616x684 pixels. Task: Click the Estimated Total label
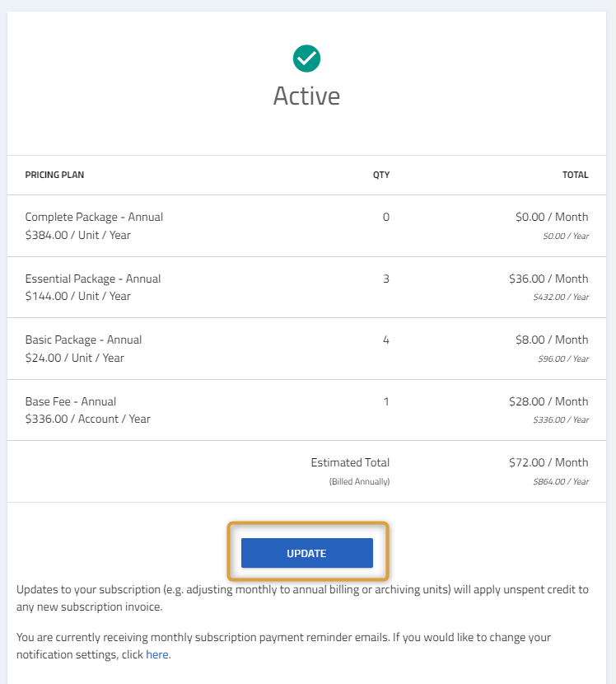click(350, 462)
